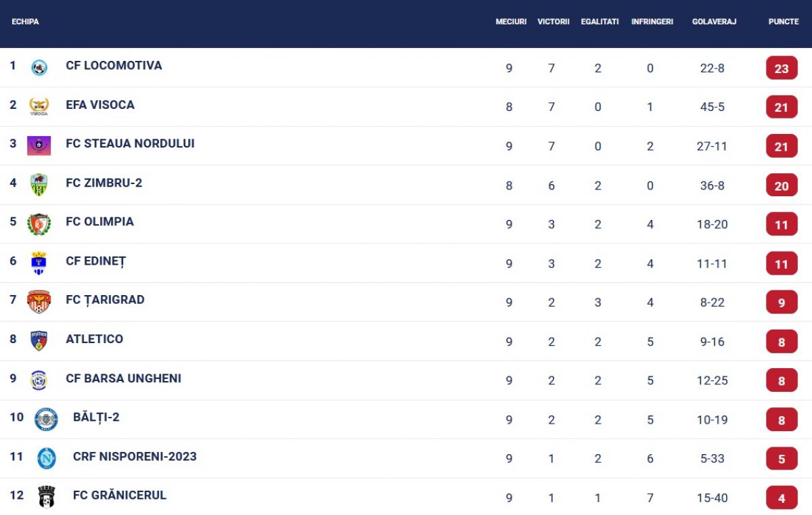Screen dimensions: 812x515
Task: Click the red 23 points badge
Action: pos(782,68)
